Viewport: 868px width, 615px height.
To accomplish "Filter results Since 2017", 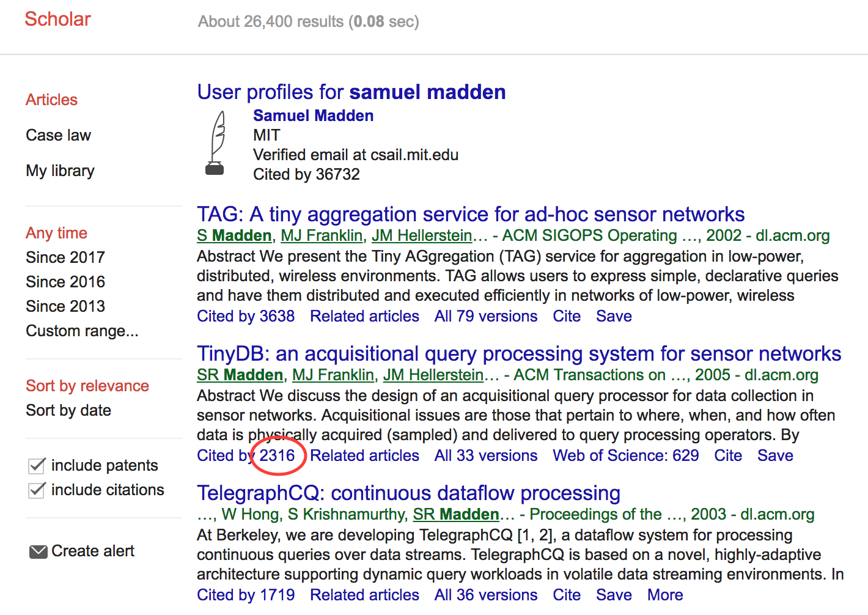I will [x=65, y=257].
